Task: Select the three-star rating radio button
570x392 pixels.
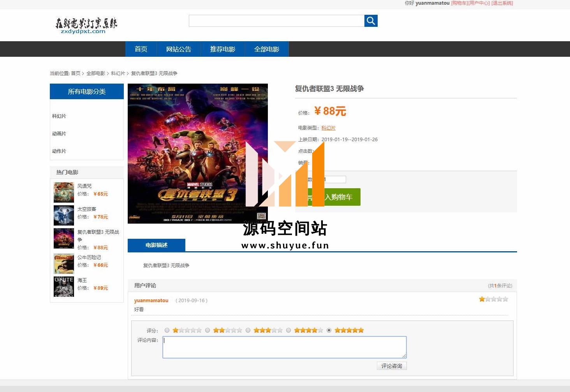Action: tap(248, 330)
